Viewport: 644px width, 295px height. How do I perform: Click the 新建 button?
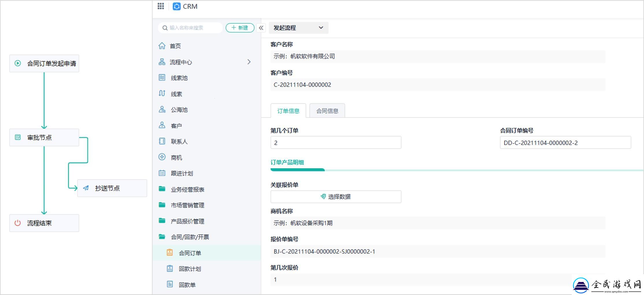coord(240,28)
